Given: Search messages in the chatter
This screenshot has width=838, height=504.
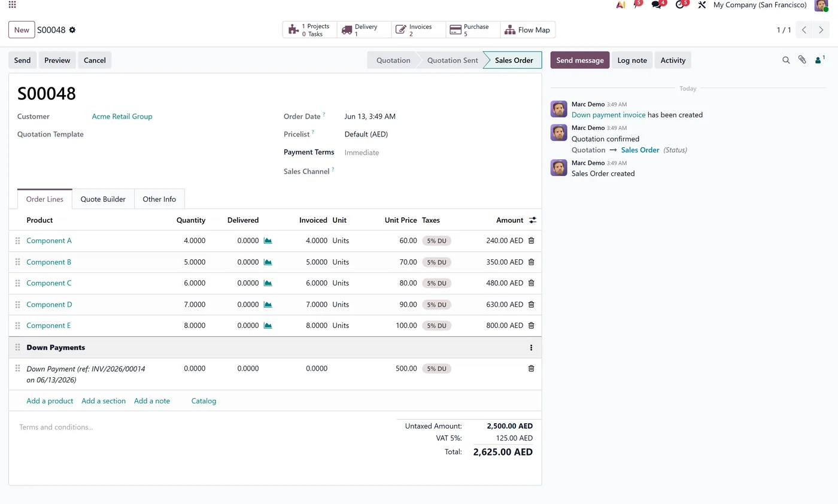Looking at the screenshot, I should [x=786, y=60].
